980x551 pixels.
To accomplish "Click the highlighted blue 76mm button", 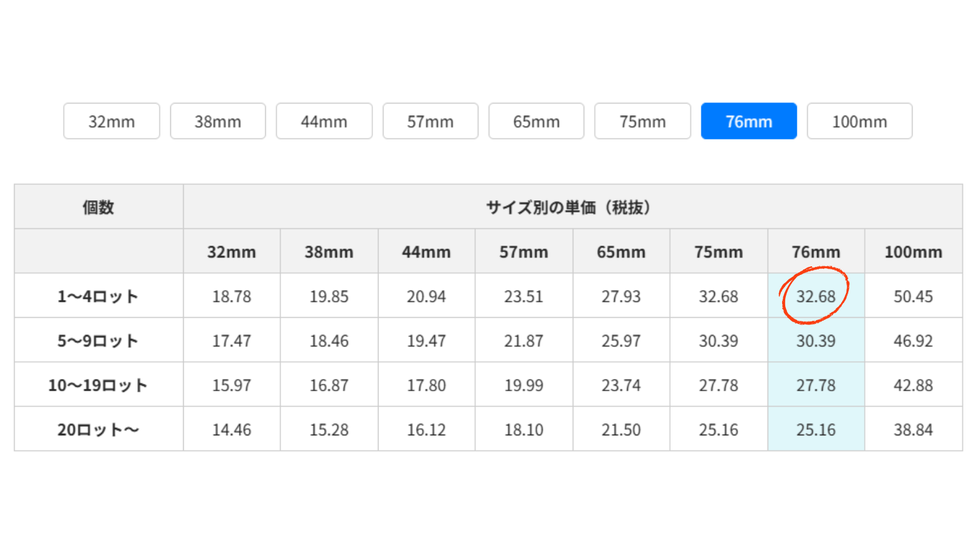I will pos(748,121).
